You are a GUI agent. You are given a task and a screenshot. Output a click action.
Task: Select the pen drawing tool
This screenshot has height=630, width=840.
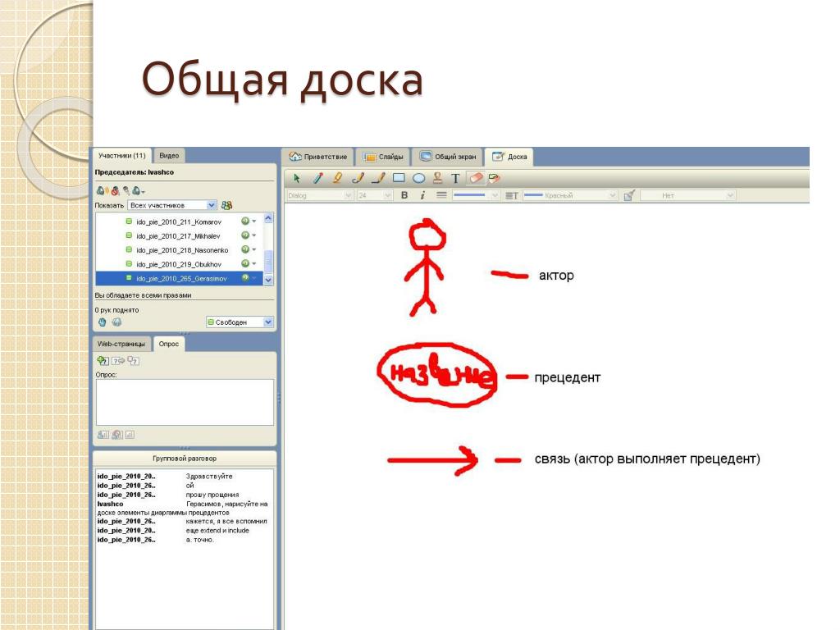pos(317,178)
